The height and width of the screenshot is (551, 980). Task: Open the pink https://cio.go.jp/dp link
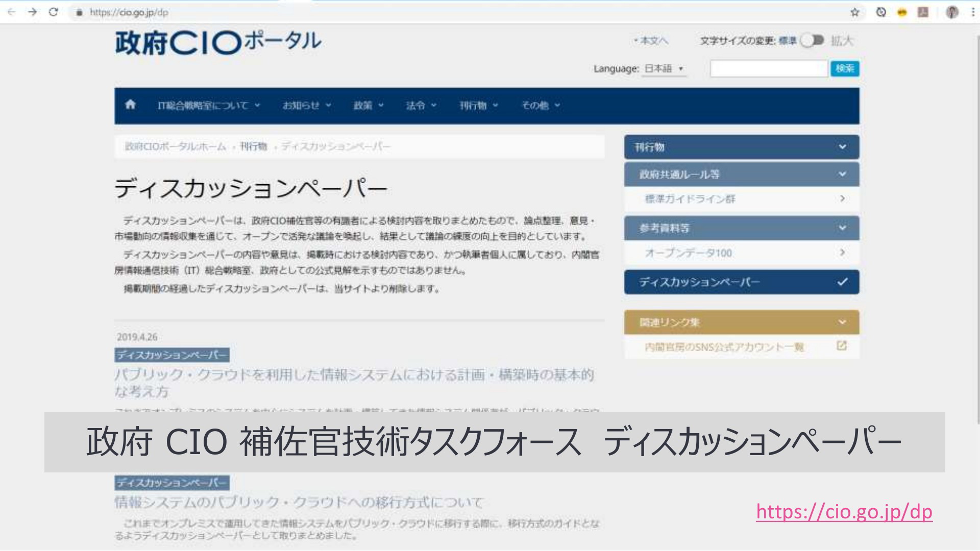click(x=844, y=512)
